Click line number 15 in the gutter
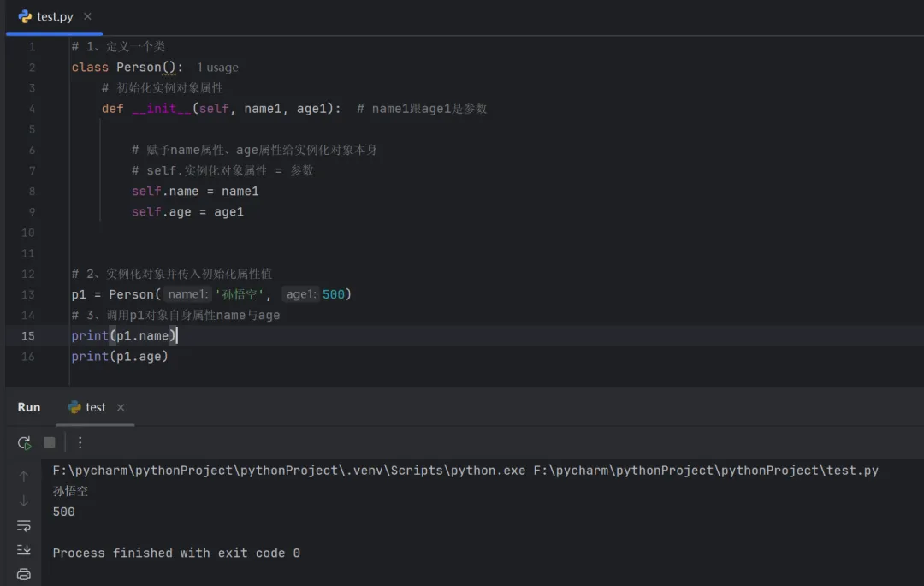Viewport: 924px width, 586px height. pos(28,336)
